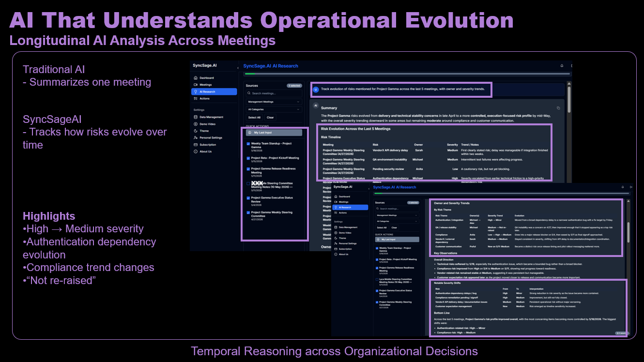Open All Categories dropdown in lower screenshot
This screenshot has height=362, width=644.
[397, 221]
